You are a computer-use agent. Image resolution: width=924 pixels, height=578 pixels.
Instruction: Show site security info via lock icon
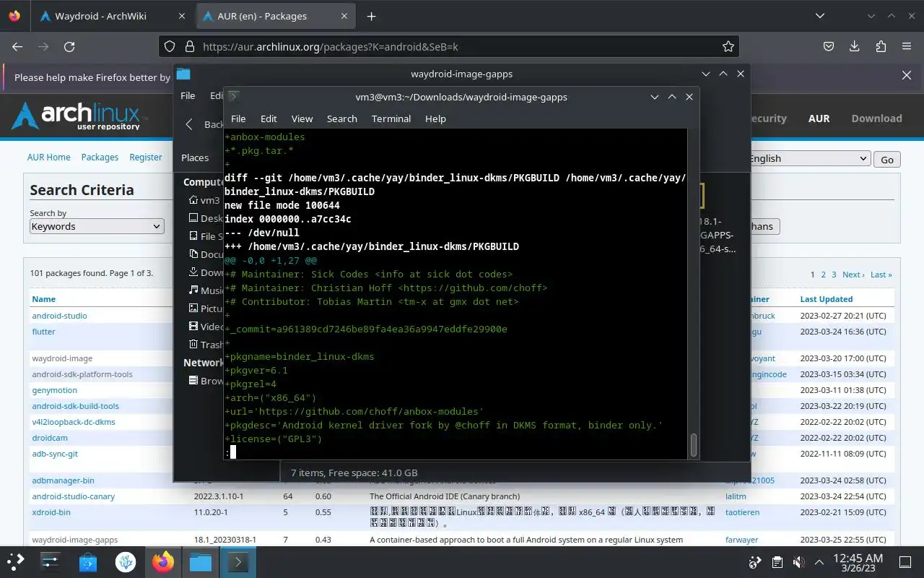pyautogui.click(x=190, y=46)
